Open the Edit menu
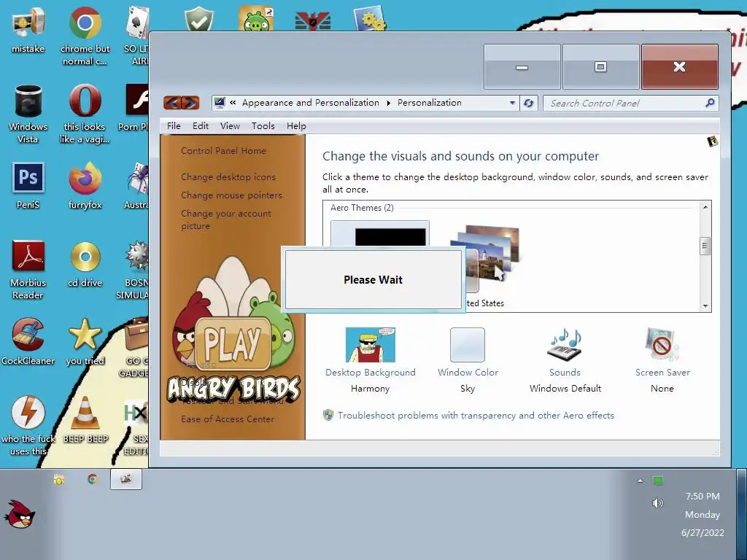 point(201,125)
